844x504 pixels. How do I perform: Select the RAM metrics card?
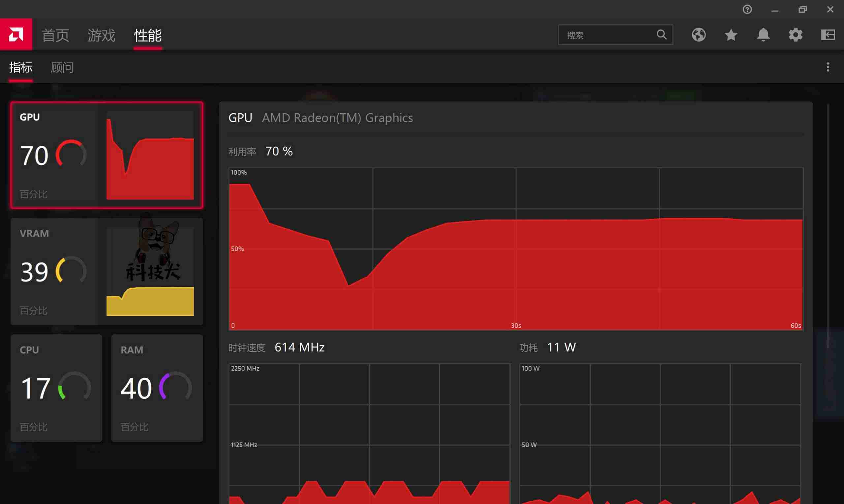pyautogui.click(x=157, y=388)
